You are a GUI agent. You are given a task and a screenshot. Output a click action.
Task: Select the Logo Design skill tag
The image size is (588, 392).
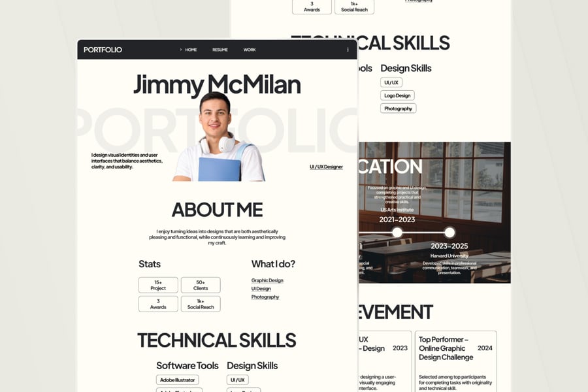397,95
